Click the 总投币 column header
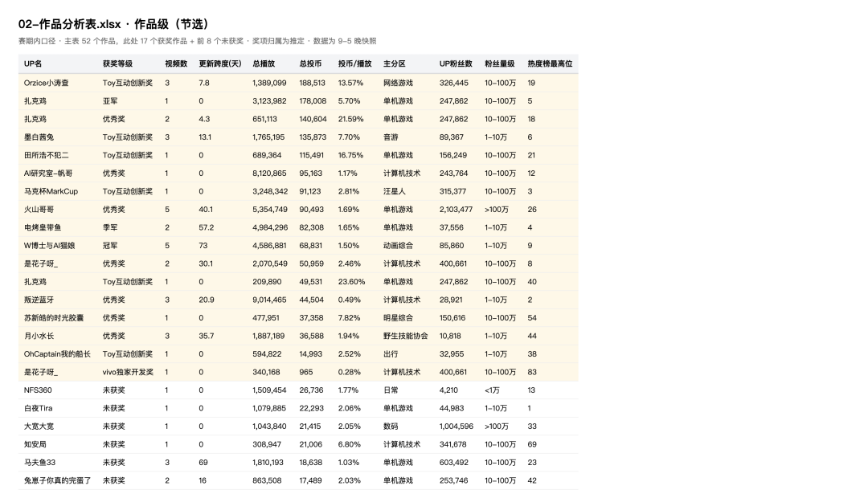The height and width of the screenshot is (494, 868). [310, 63]
